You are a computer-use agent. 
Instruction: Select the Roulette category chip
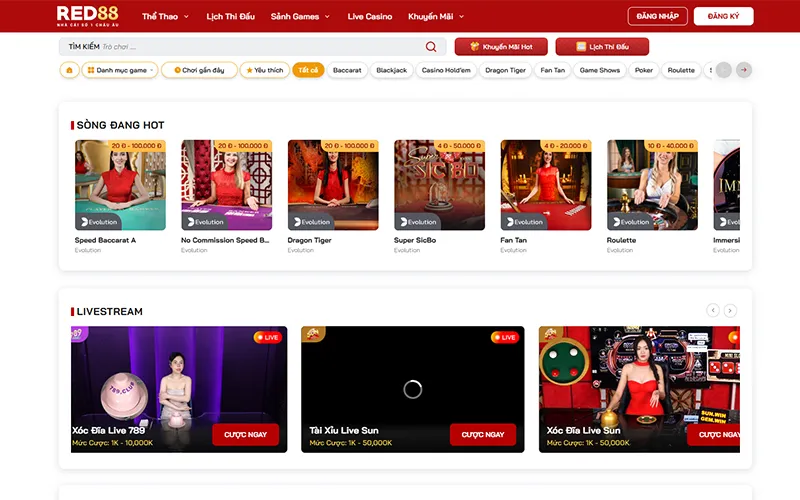pos(681,70)
